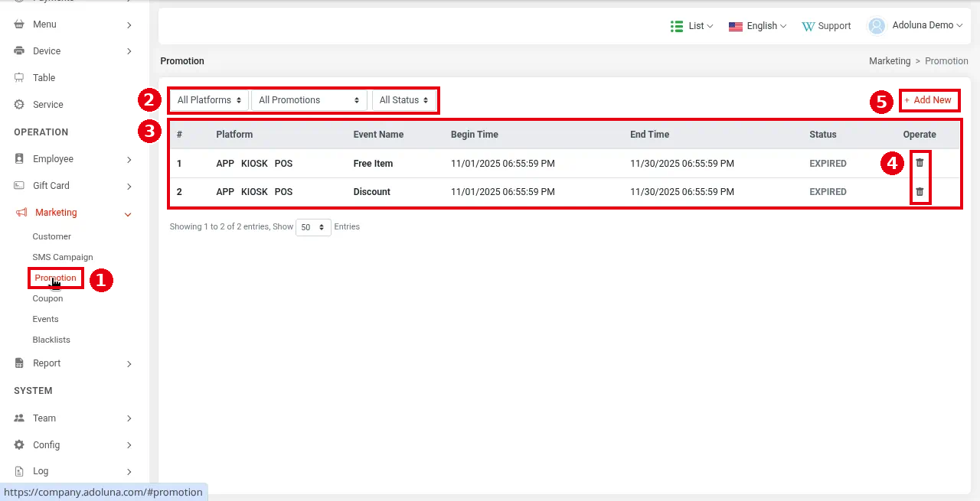Open the All Status dropdown filter
Image resolution: width=980 pixels, height=501 pixels.
[403, 100]
